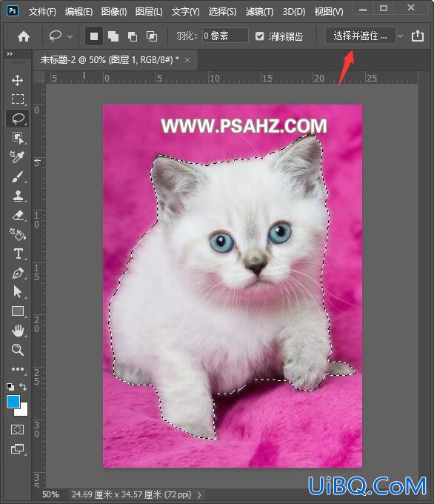Select the Move tool

17,80
